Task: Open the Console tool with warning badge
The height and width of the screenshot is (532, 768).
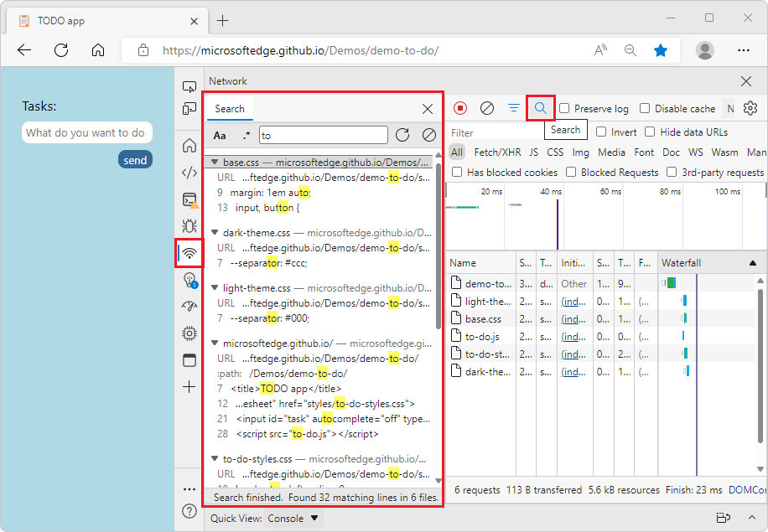Action: 189,199
